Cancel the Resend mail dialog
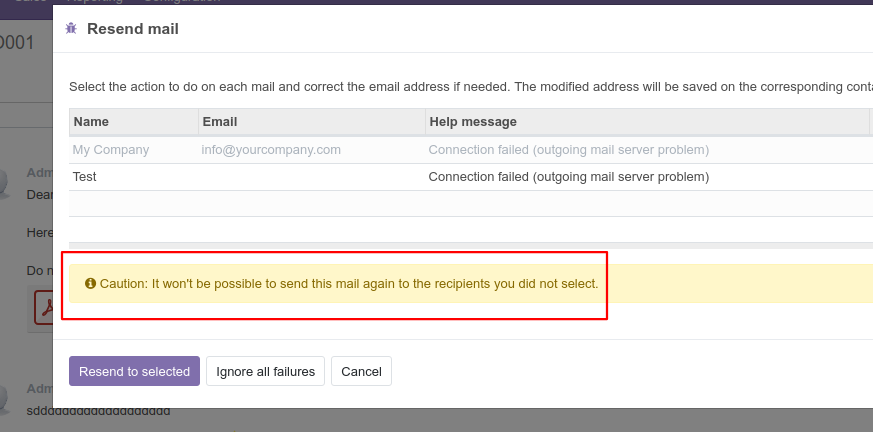 click(x=361, y=371)
